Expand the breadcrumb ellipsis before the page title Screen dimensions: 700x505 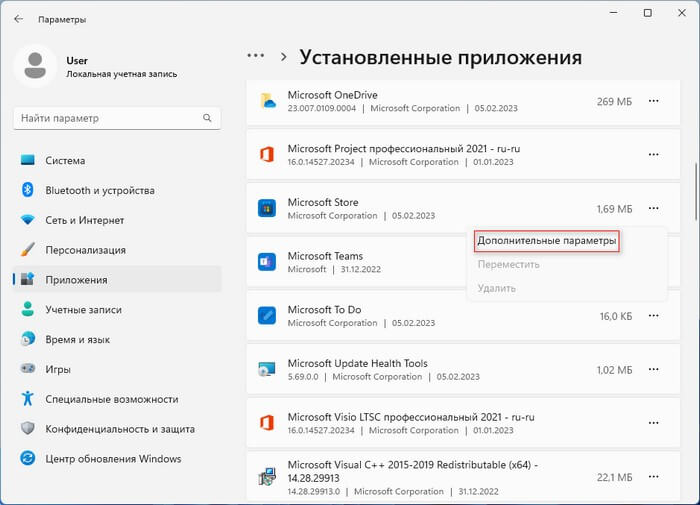[x=256, y=56]
